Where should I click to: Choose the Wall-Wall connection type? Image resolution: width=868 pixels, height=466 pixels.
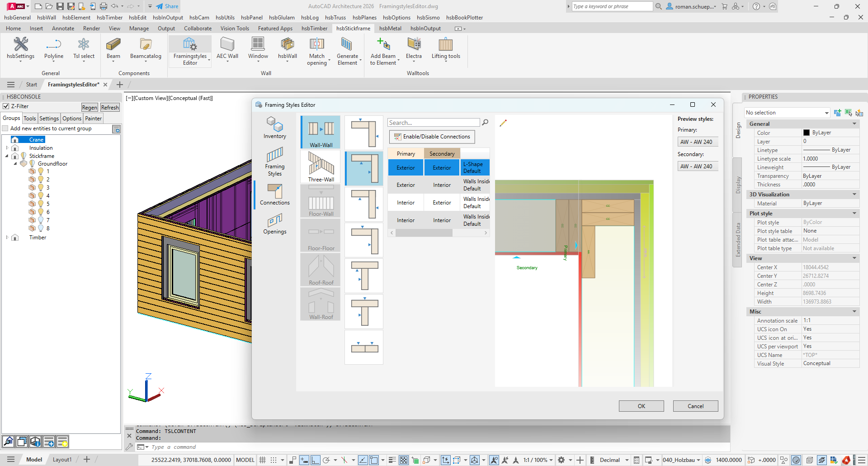point(321,132)
